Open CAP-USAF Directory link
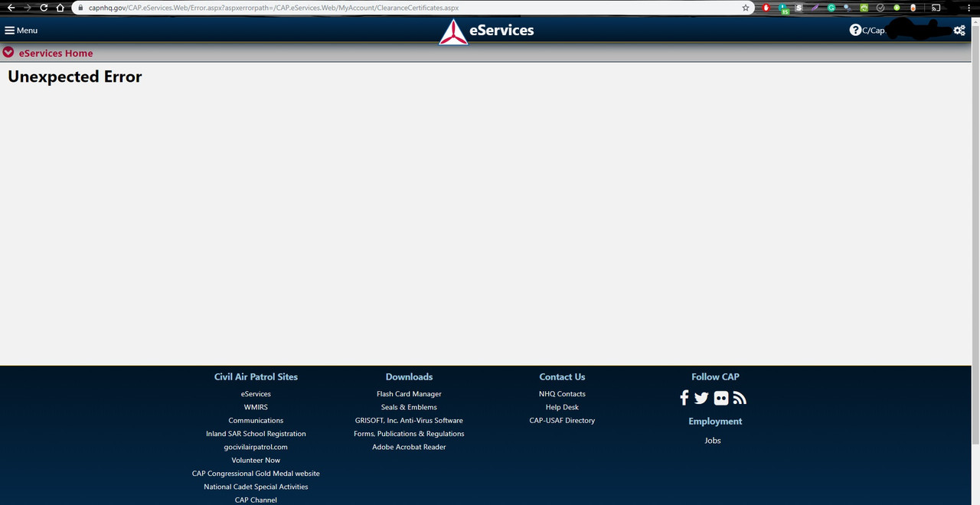 point(562,421)
